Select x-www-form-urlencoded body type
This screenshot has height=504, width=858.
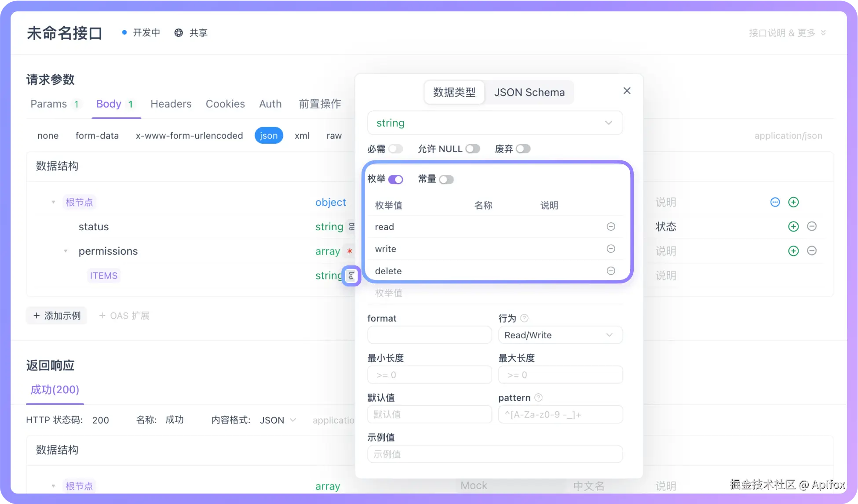click(189, 136)
